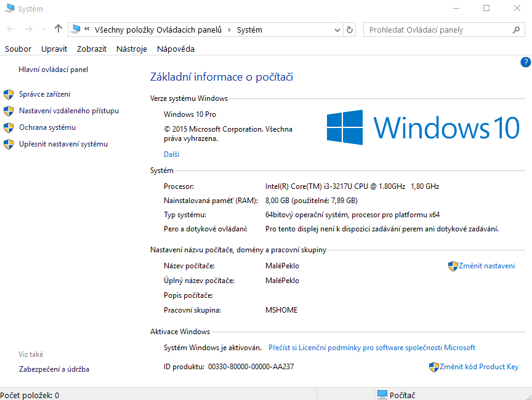Click the product ID 00330-80000-00000-AA237
The width and height of the screenshot is (532, 400).
pos(251,367)
